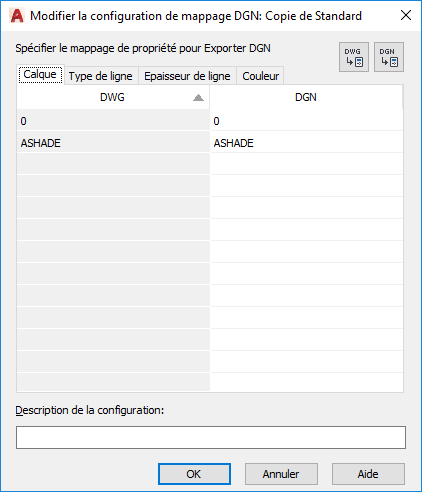Viewport: 422px width, 492px height.
Task: Select the Couleur tab
Action: coord(260,76)
